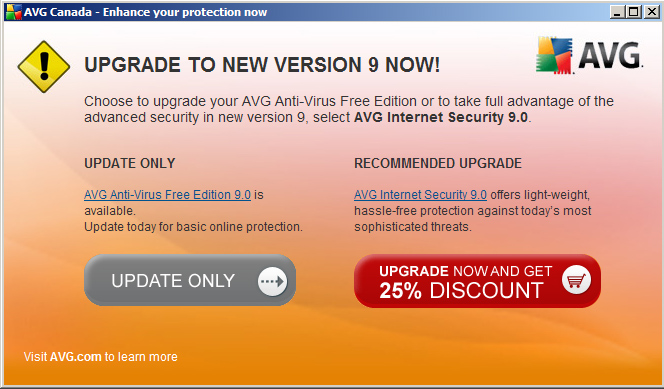Screen dimensions: 664x389
Task: Click the gray UPDATE ONLY button text
Action: (173, 281)
